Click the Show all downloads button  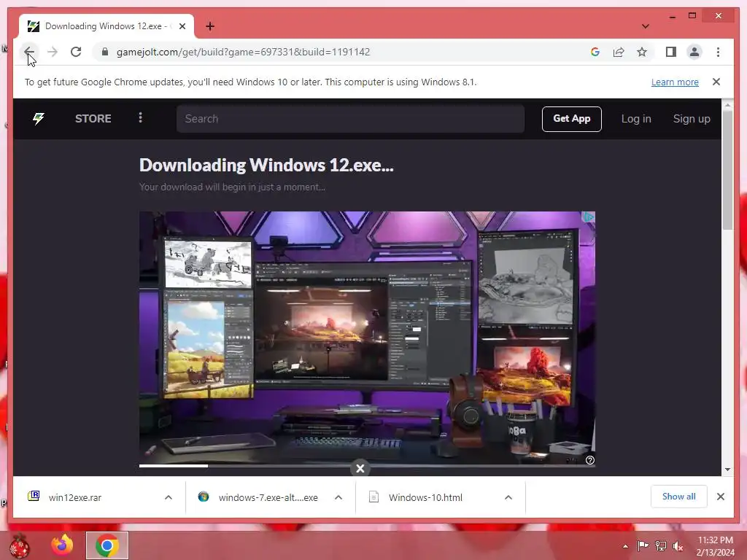point(678,497)
